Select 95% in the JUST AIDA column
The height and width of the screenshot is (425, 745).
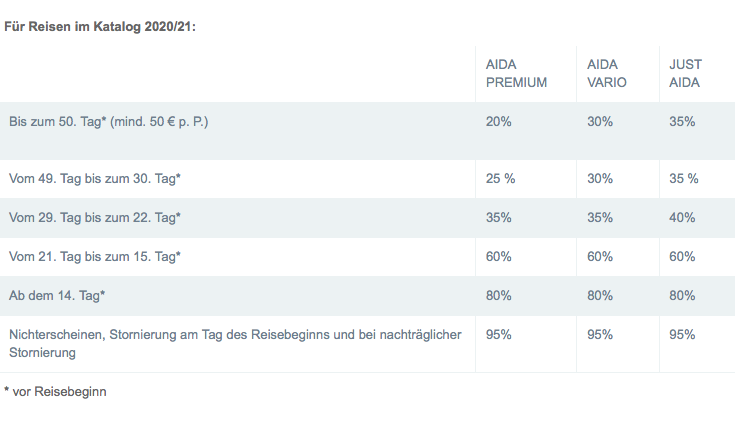tap(682, 334)
